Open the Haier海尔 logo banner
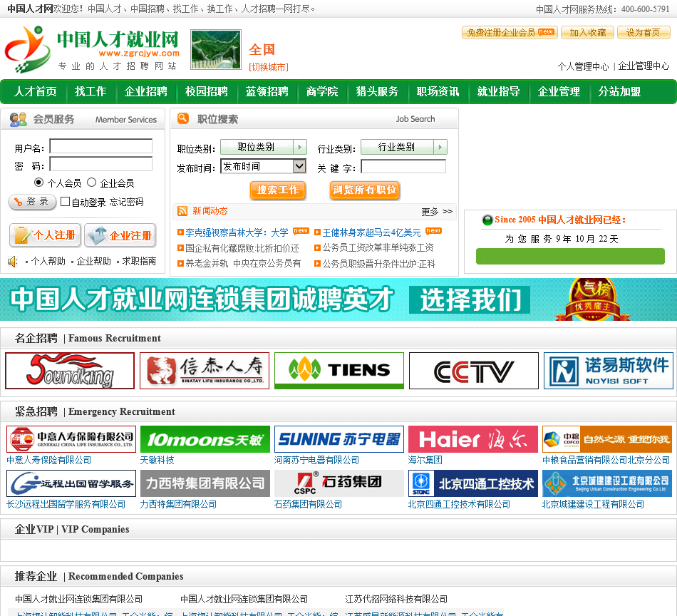This screenshot has width=677, height=616. (x=472, y=439)
